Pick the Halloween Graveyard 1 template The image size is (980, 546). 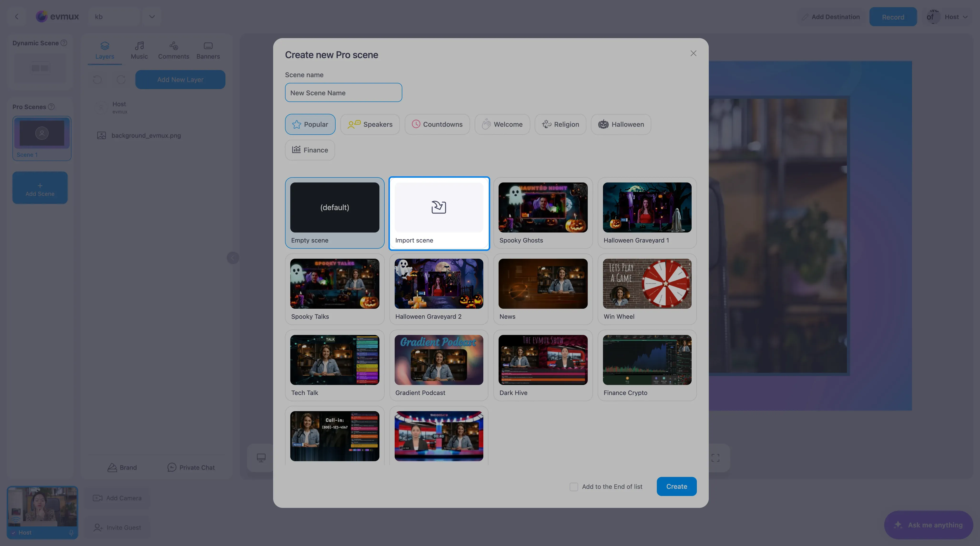(x=647, y=213)
